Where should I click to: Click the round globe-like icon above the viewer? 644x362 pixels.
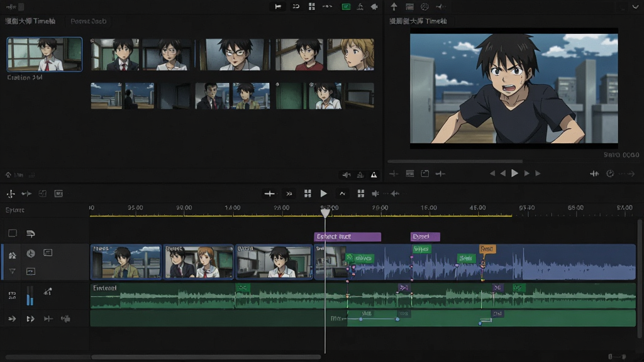[425, 6]
